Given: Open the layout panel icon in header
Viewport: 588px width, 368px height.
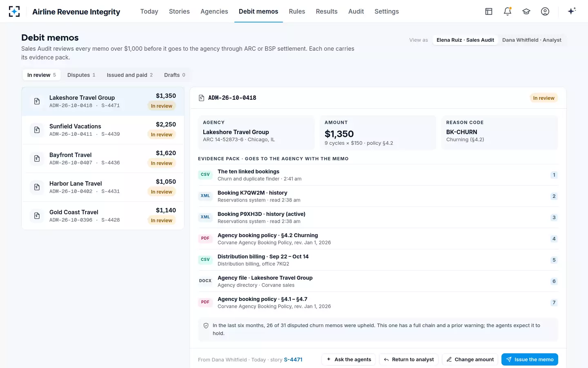Looking at the screenshot, I should coord(489,11).
